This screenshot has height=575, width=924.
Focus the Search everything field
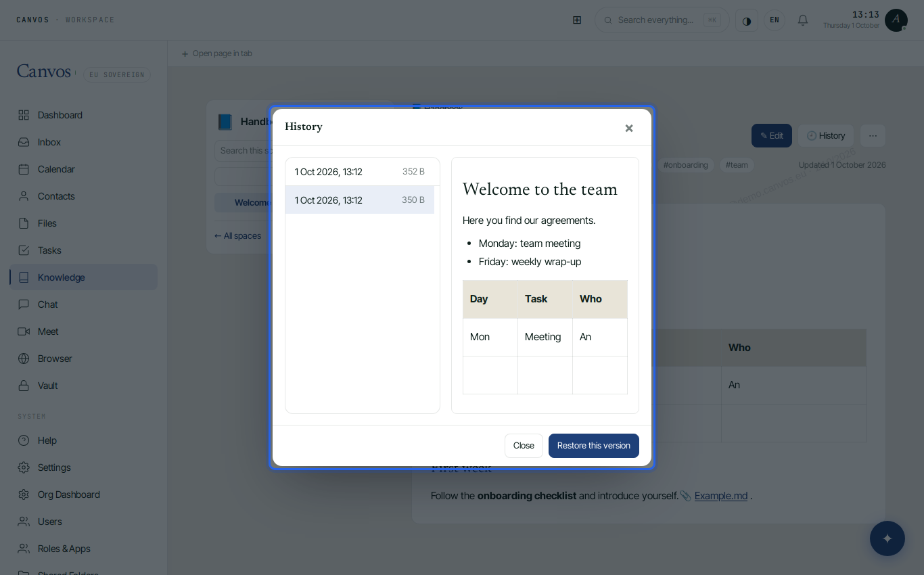pyautogui.click(x=662, y=20)
